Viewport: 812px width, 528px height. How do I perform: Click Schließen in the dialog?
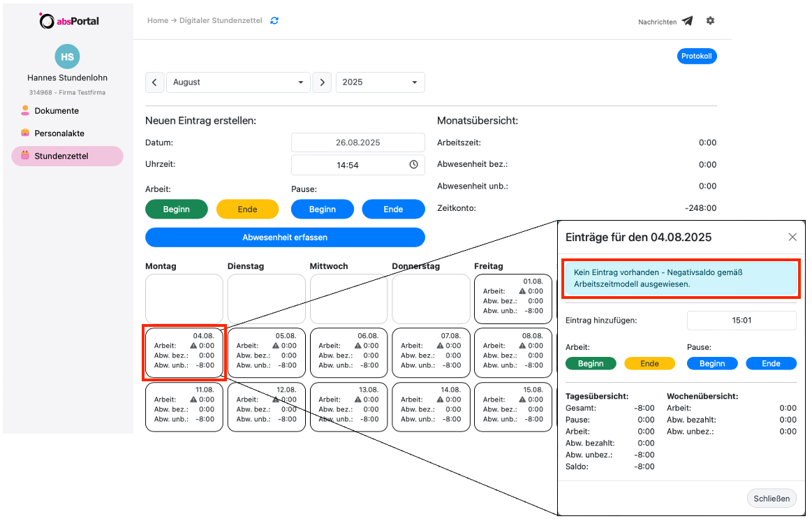tap(772, 498)
